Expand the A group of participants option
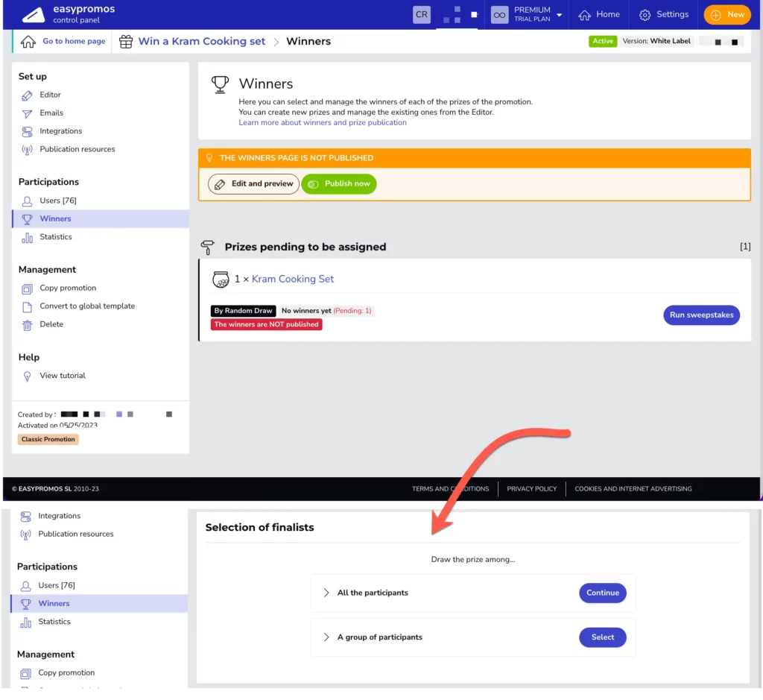763x700 pixels. [326, 637]
